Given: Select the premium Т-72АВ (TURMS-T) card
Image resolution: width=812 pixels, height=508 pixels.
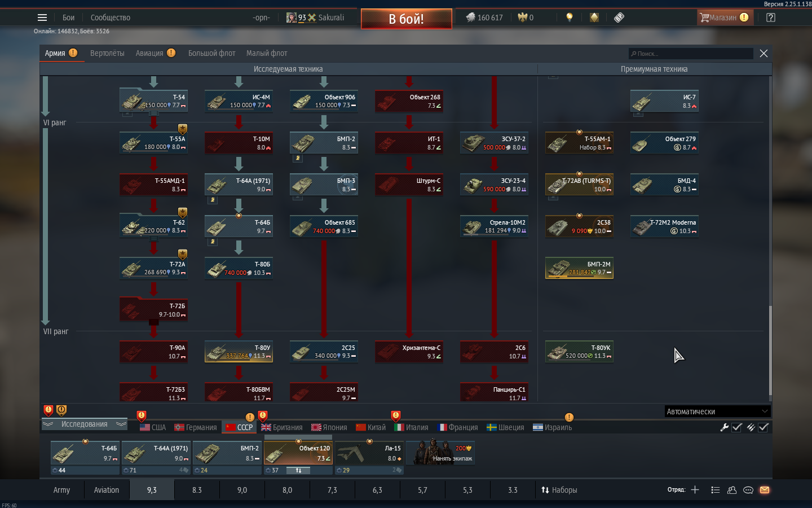Looking at the screenshot, I should 579,185.
